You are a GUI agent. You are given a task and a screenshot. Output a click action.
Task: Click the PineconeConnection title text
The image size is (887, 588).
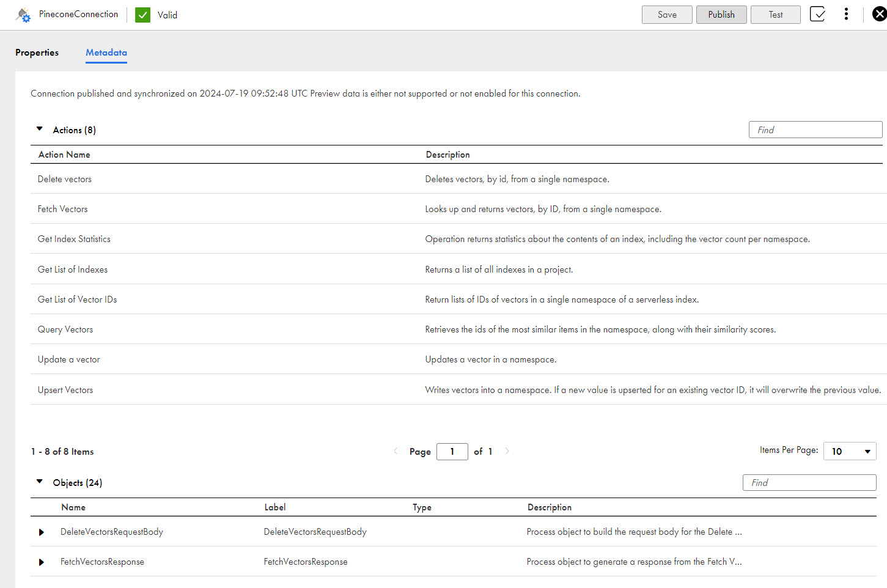[x=79, y=14]
